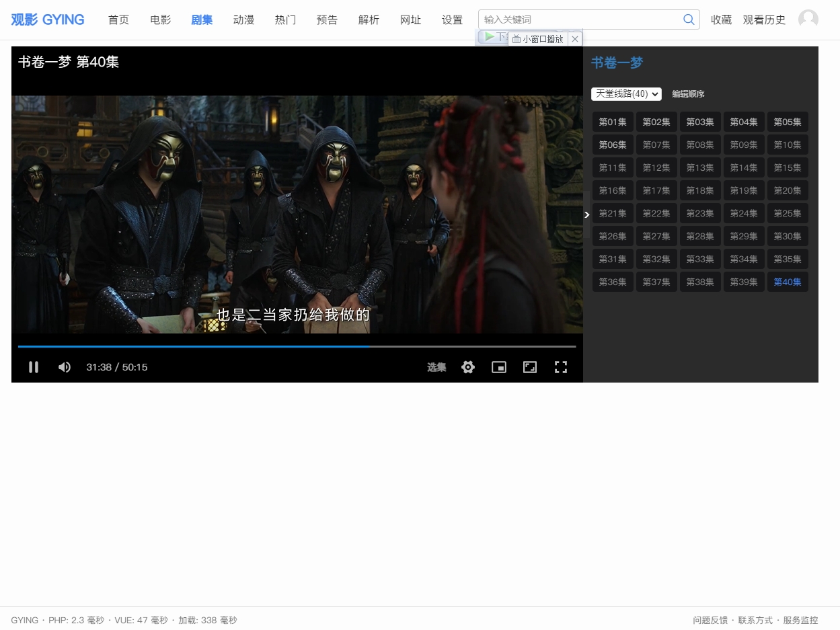Image resolution: width=840 pixels, height=630 pixels.
Task: Open 服务监控 service monitor link
Action: click(800, 620)
